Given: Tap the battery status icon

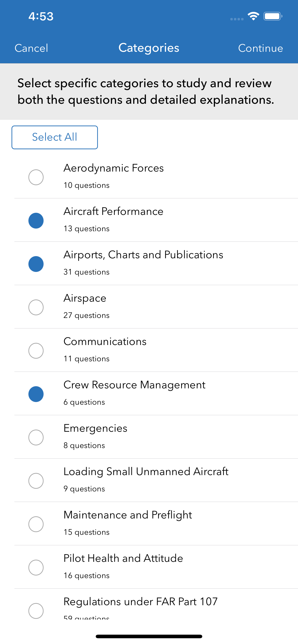Looking at the screenshot, I should 273,17.
